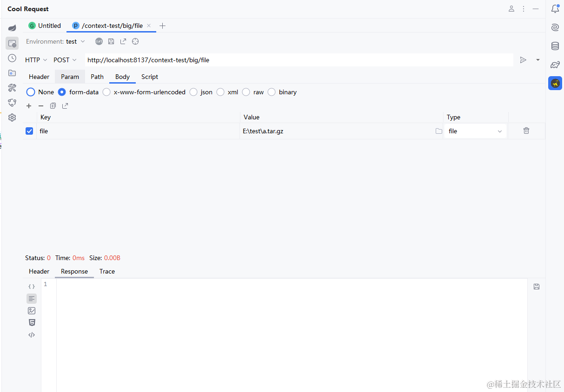
Task: Open the notifications bell icon
Action: [x=555, y=9]
